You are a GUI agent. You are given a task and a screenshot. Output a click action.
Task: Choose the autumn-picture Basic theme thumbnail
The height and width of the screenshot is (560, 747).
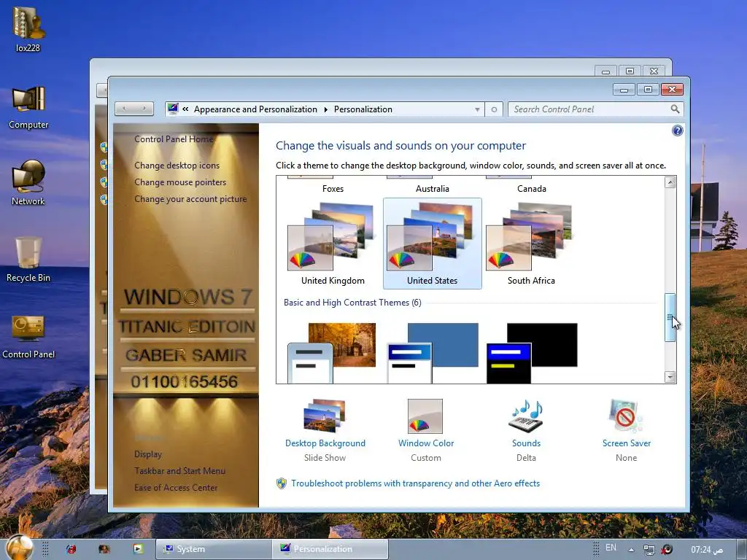coord(332,353)
